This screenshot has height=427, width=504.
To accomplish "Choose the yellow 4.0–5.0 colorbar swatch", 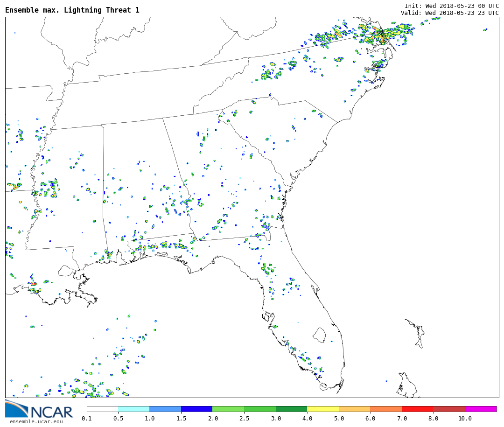I will 322,409.
